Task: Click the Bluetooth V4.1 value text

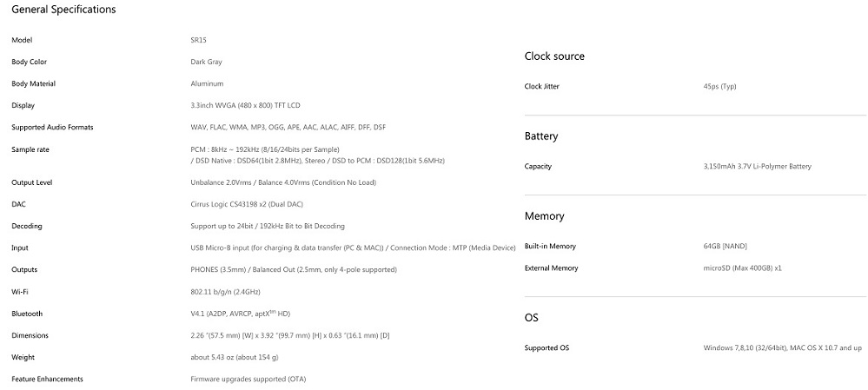Action: [241, 314]
